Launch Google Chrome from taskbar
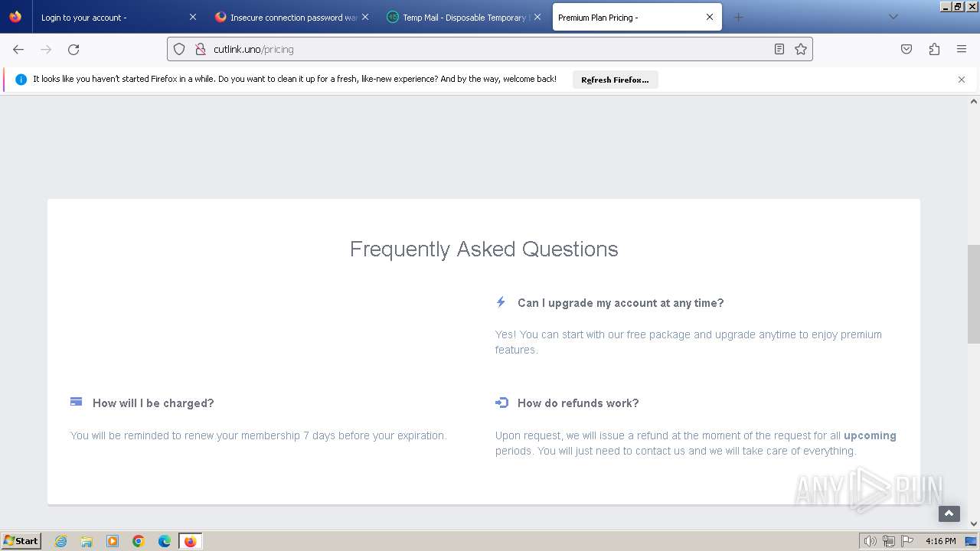This screenshot has height=551, width=980. coord(139,541)
